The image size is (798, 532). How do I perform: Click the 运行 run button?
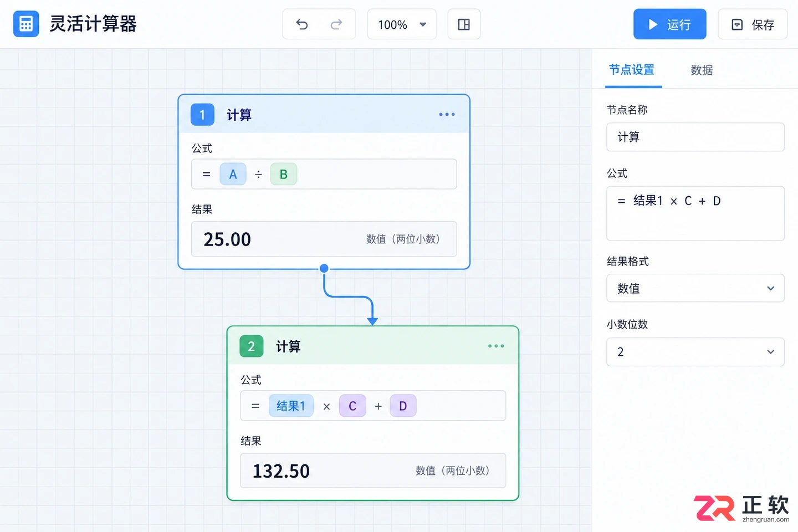(669, 24)
